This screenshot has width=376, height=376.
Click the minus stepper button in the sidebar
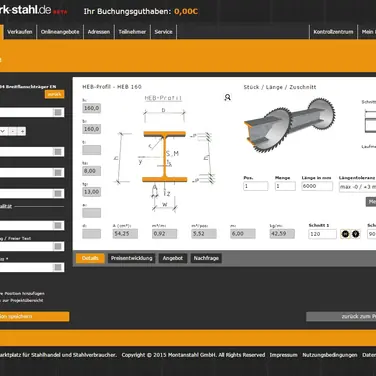point(13,131)
